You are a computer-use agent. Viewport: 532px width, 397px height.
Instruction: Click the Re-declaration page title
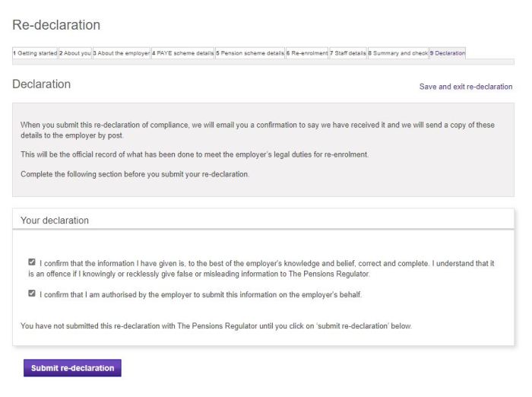[56, 25]
